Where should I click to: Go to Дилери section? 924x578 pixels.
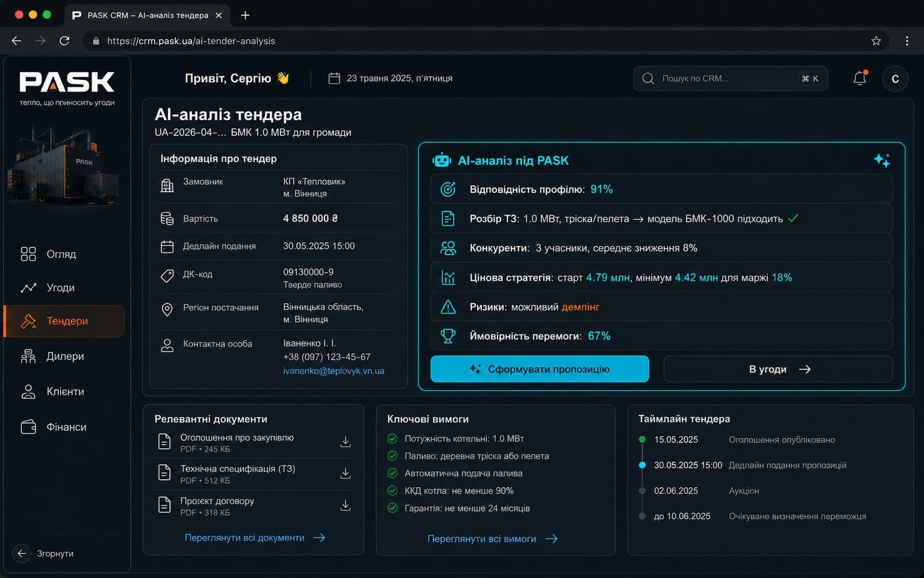[64, 356]
